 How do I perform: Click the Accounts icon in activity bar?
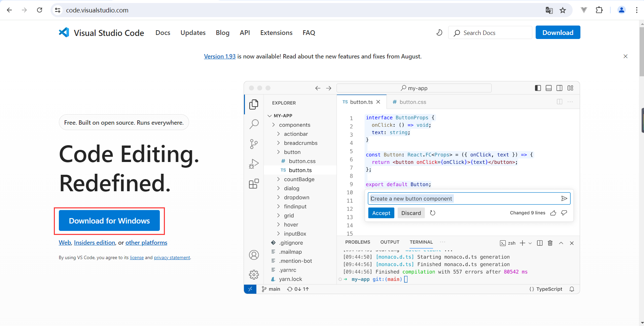254,255
